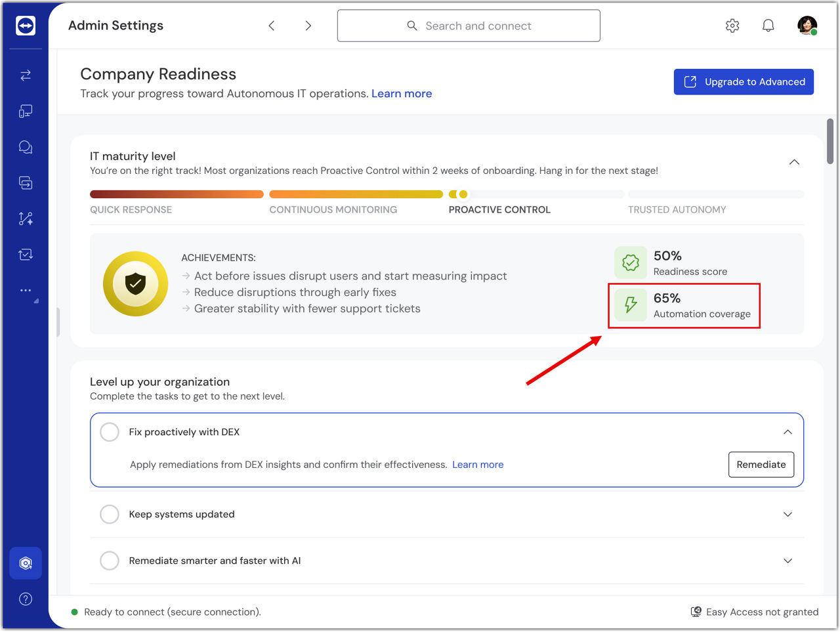
Task: Open the remote connection arrows icon
Action: [26, 75]
